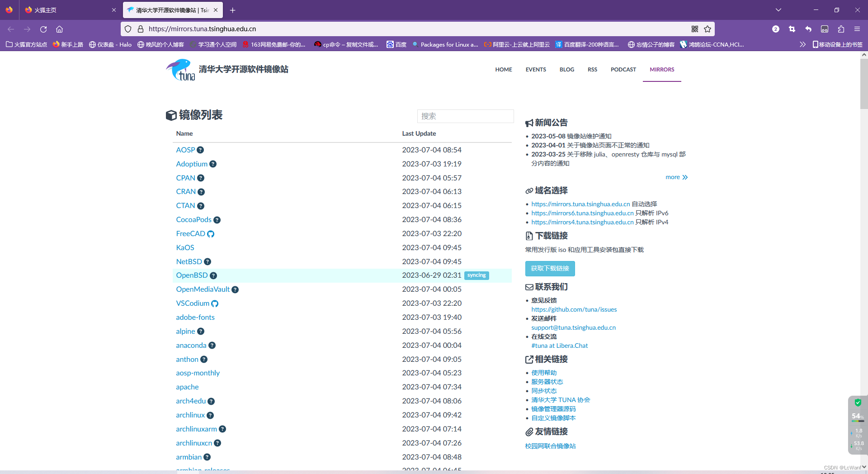Image resolution: width=868 pixels, height=474 pixels.
Task: Open the 清华大学 TUNA 协会 link
Action: pyautogui.click(x=561, y=400)
